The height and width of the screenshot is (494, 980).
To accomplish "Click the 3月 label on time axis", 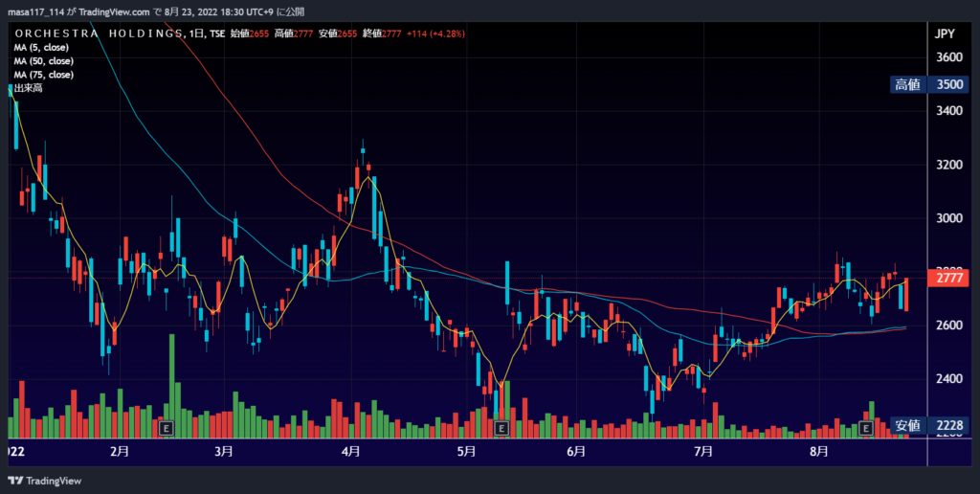I will [x=223, y=452].
